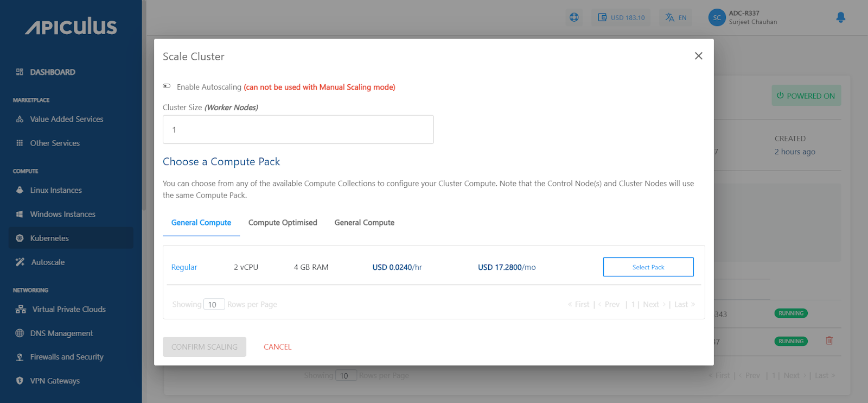Click the notification bell icon

[x=840, y=17]
